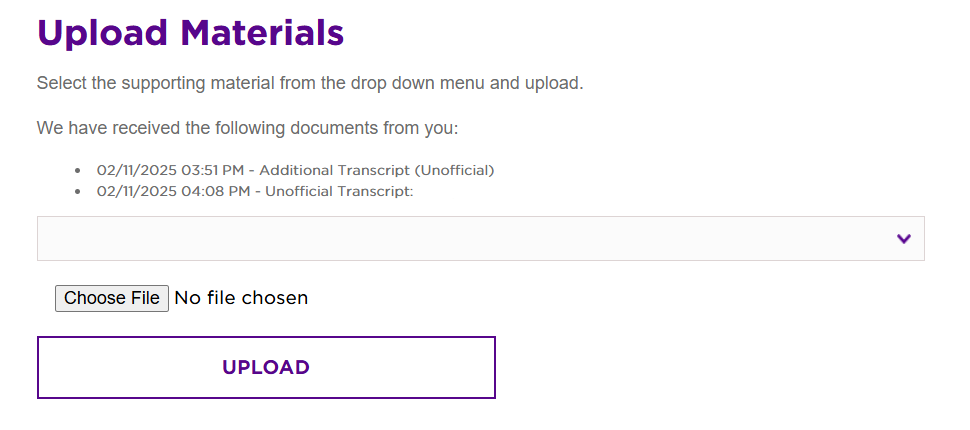
Task: Click the "No file chosen" label
Action: coord(241,298)
